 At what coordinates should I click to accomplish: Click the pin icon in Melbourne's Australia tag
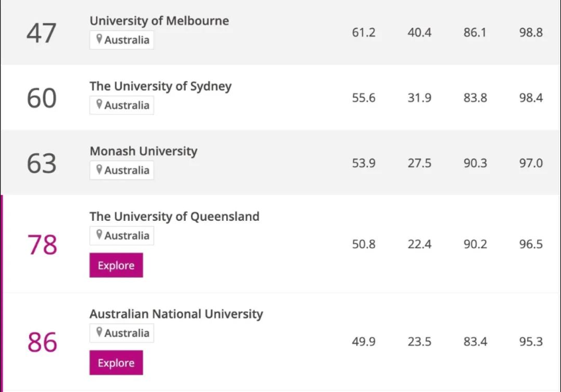(99, 39)
